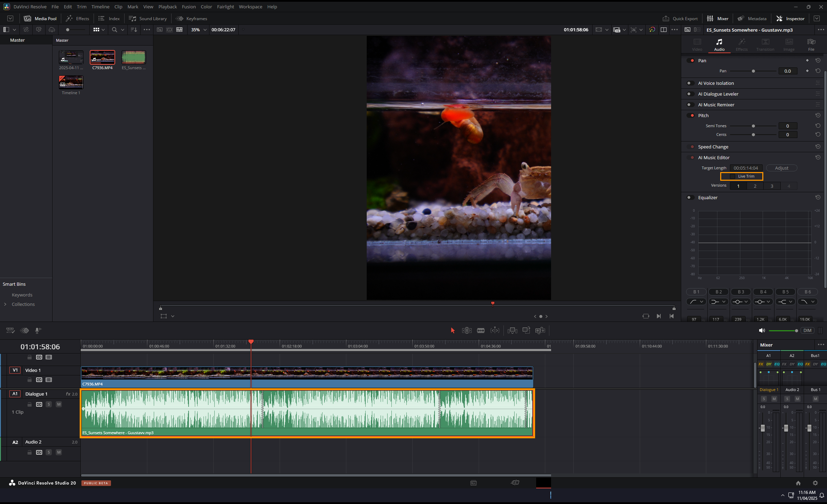Open search filter dropdown arrow

[122, 30]
